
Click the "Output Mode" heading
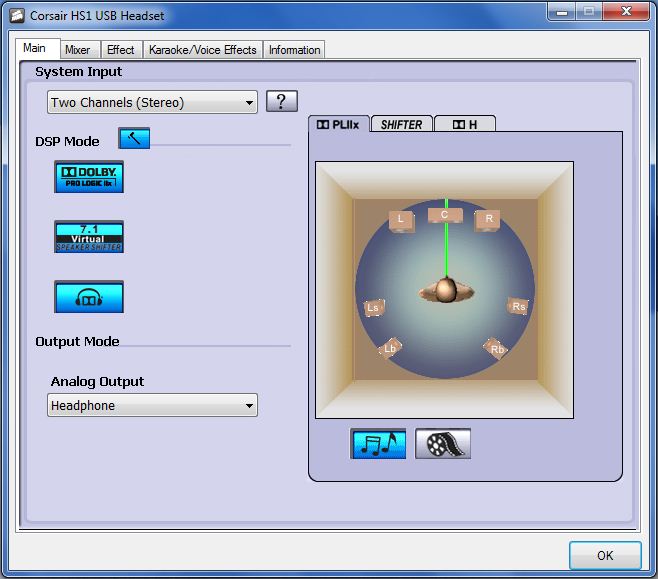pos(77,342)
